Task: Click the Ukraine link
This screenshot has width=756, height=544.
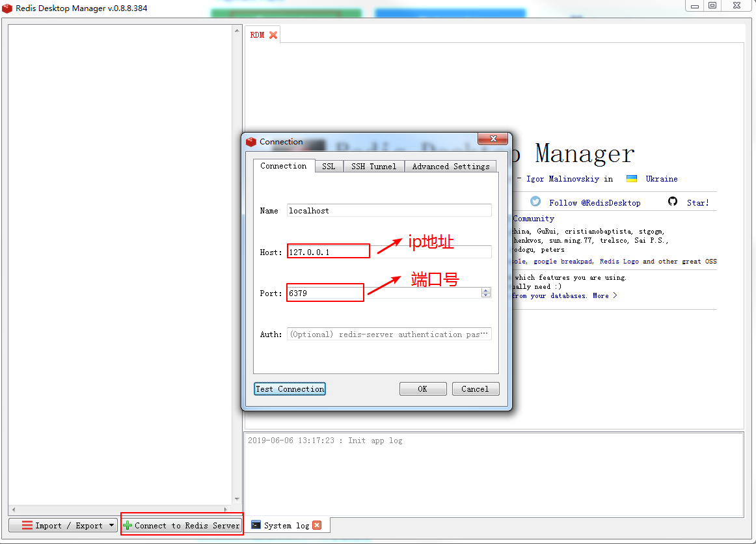Action: [x=662, y=179]
